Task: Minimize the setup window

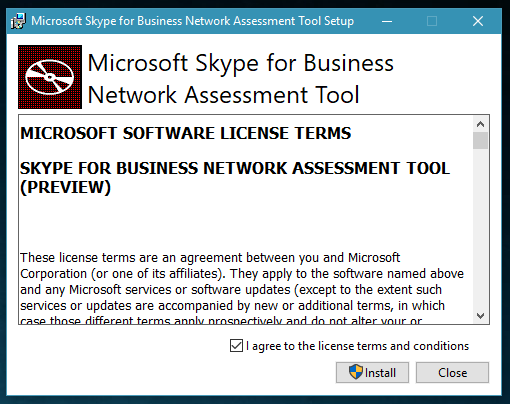Action: [x=387, y=21]
